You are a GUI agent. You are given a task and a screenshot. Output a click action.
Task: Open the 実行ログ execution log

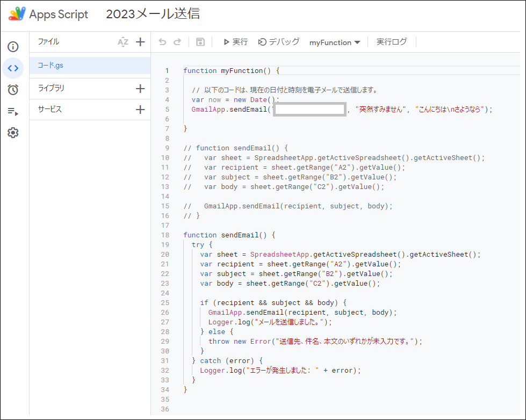pyautogui.click(x=391, y=41)
